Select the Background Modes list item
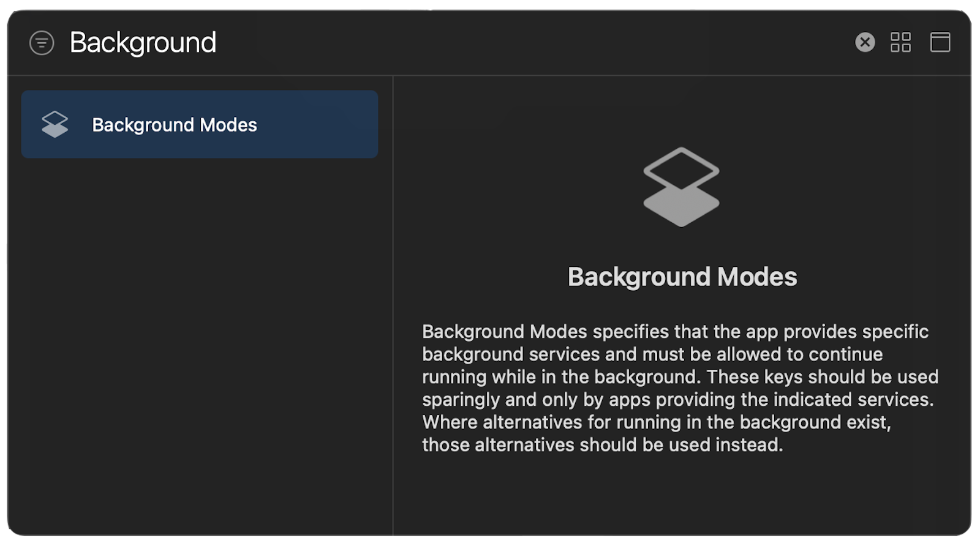 point(199,124)
